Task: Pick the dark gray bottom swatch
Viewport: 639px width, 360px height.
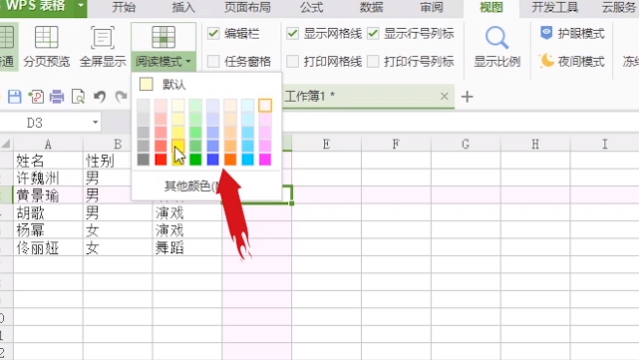Action: pyautogui.click(x=143, y=159)
